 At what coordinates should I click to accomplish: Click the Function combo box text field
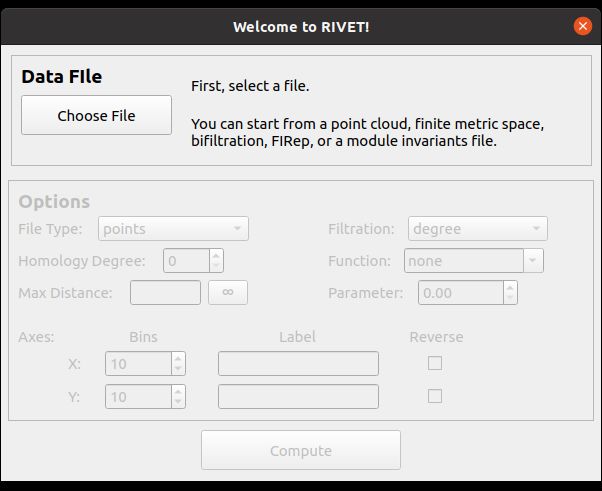click(x=464, y=261)
